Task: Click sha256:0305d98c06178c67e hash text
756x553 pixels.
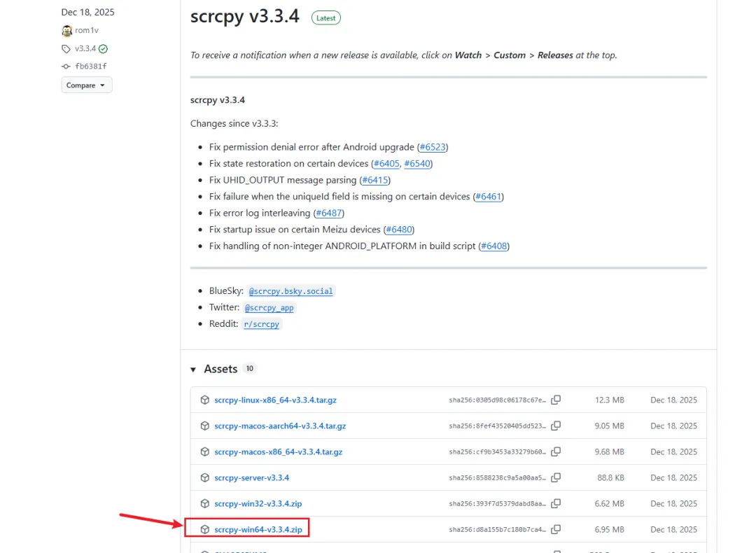Action: tap(497, 400)
